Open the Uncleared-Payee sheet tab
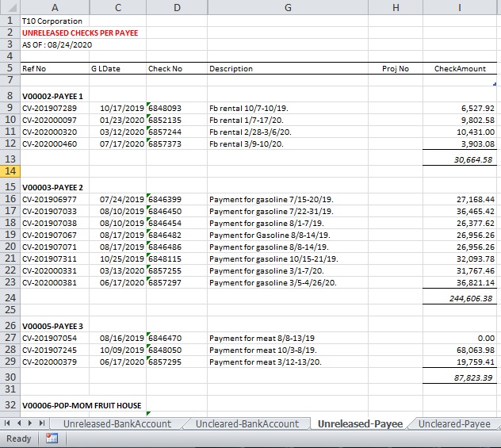This screenshot has width=501, height=448. tap(454, 423)
